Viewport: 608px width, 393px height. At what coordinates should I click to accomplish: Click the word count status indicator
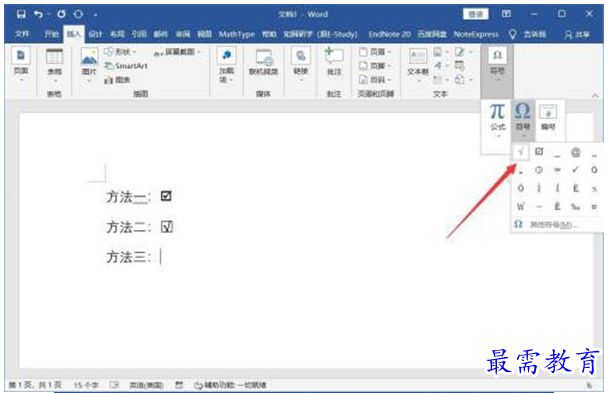(86, 385)
